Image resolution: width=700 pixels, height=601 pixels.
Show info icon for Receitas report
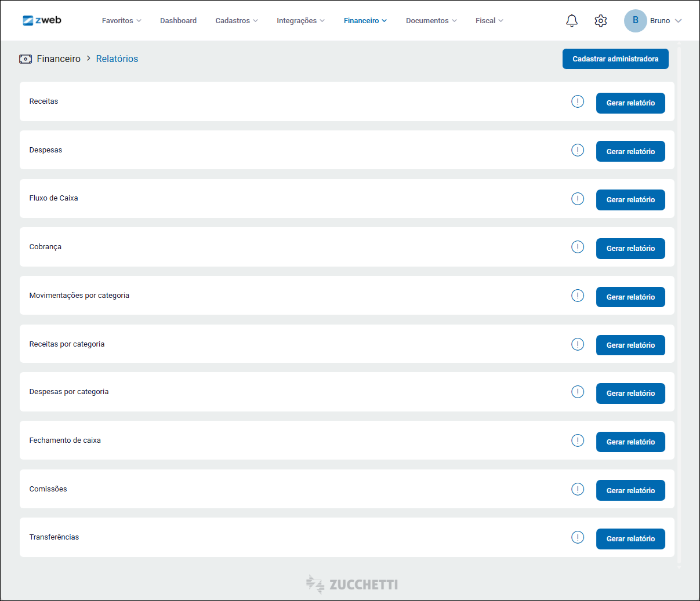pos(577,101)
